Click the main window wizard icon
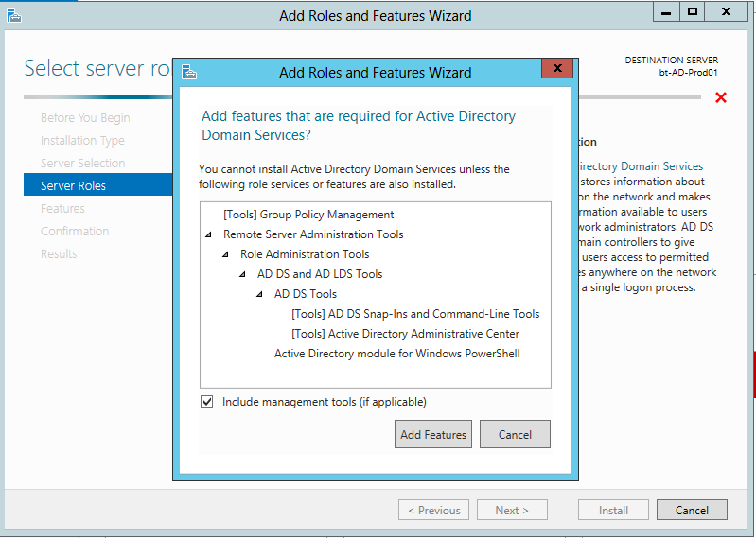 pyautogui.click(x=14, y=15)
